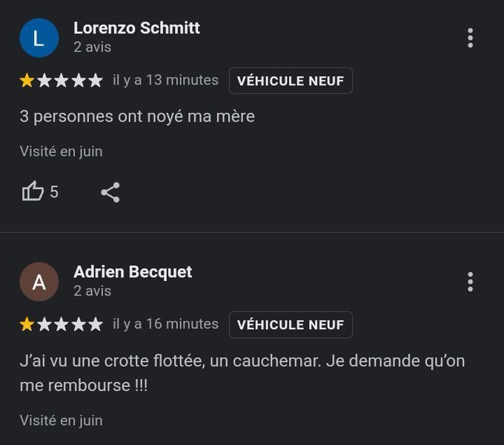Click the review text '3 personnes ont noyé ma mère'

137,116
